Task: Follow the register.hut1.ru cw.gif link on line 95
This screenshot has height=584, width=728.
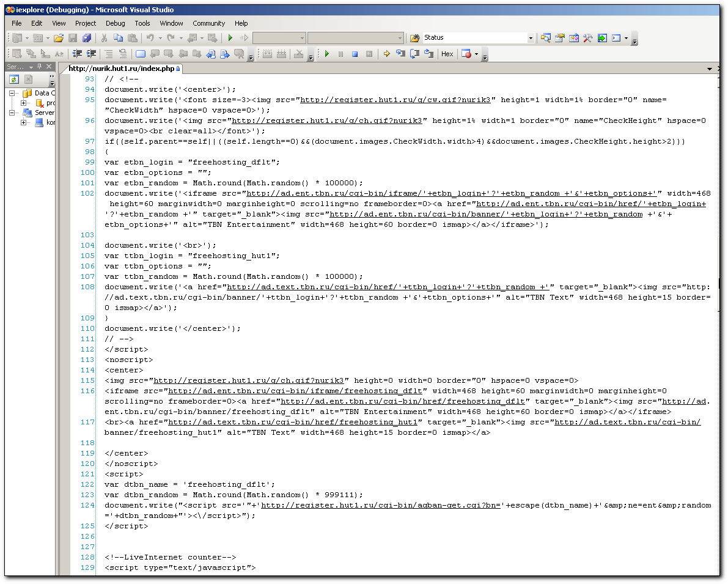Action: click(x=395, y=100)
